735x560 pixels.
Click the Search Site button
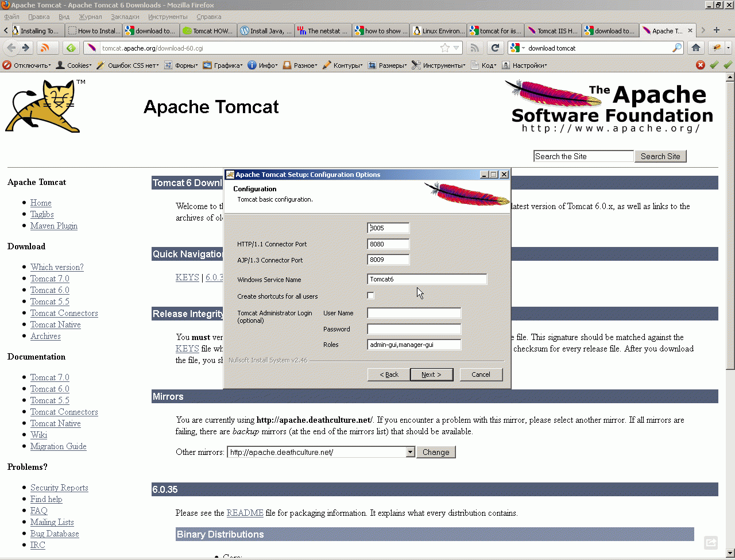[660, 156]
